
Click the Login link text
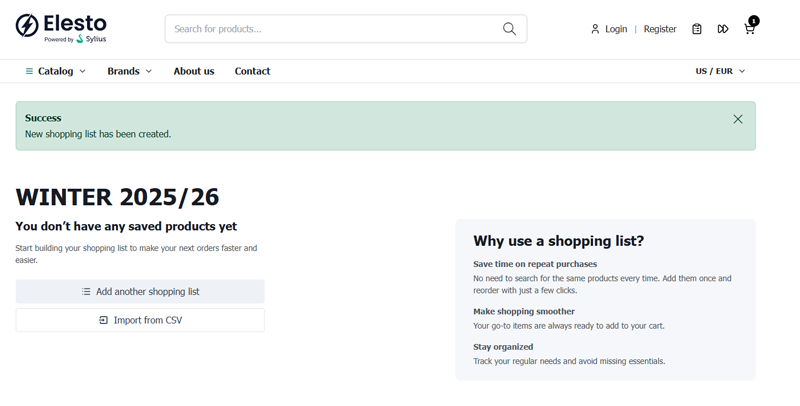(x=616, y=29)
